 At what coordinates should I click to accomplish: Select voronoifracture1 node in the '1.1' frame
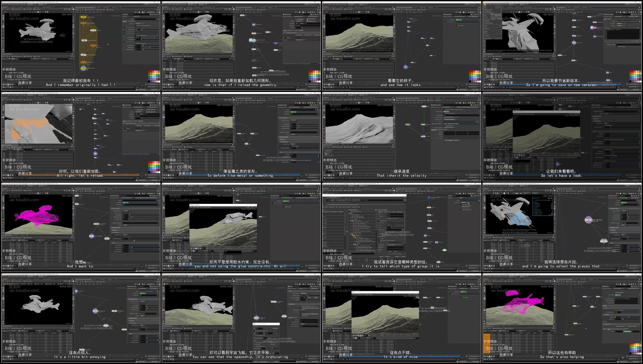coord(84,40)
